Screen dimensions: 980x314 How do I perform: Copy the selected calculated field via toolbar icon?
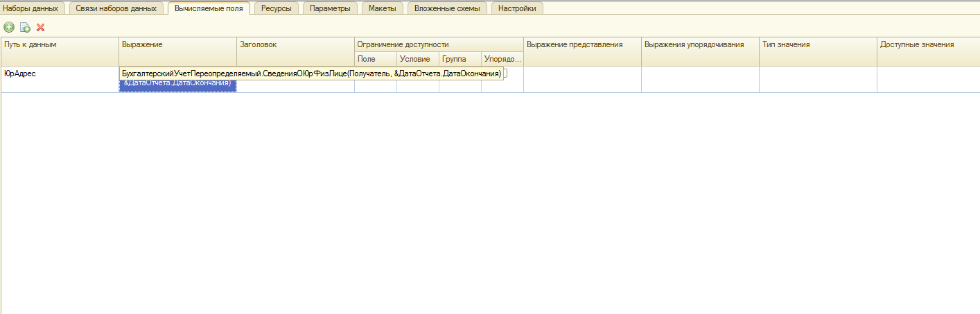click(25, 27)
